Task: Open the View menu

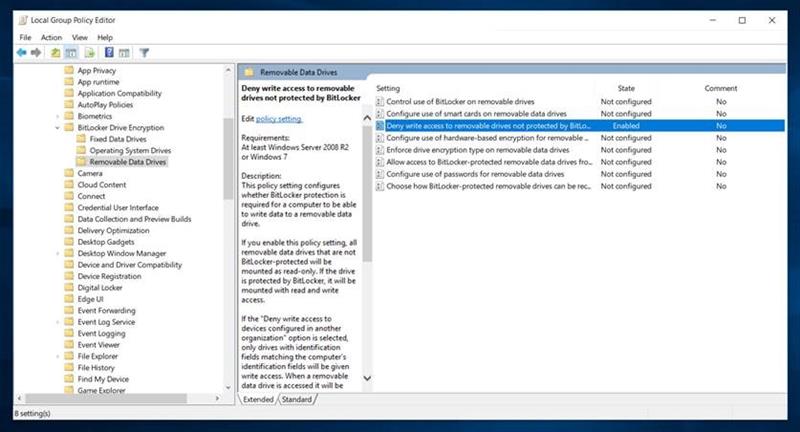Action: point(80,37)
